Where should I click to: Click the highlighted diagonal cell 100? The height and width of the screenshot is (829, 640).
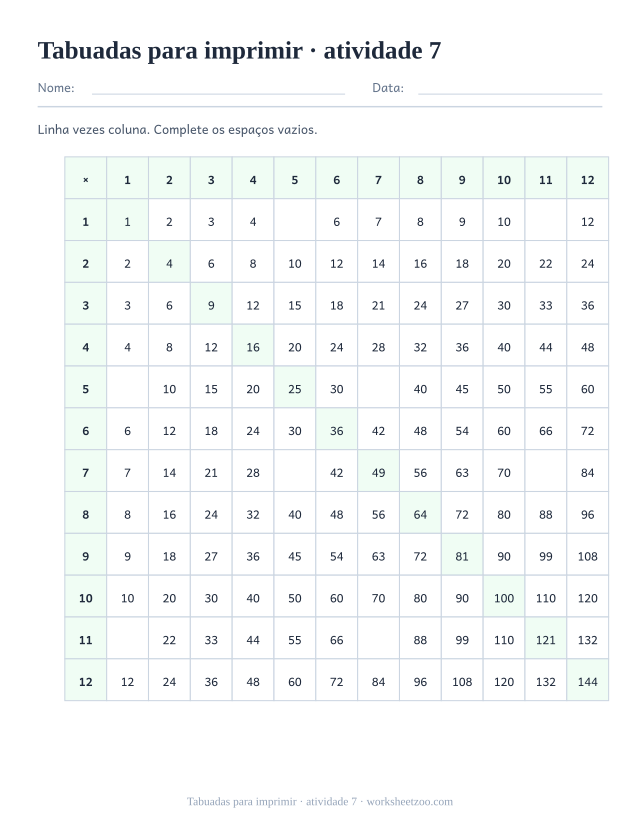[504, 596]
